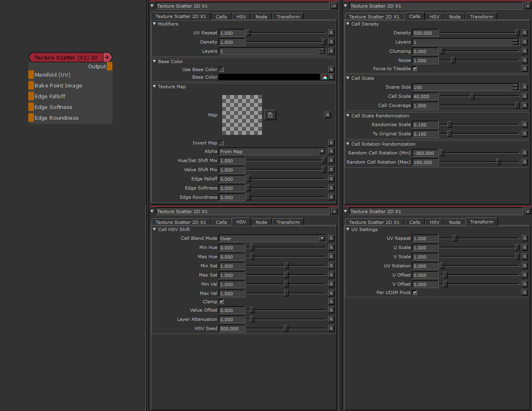Click the Output port on the node
The image size is (532, 411).
[x=109, y=66]
